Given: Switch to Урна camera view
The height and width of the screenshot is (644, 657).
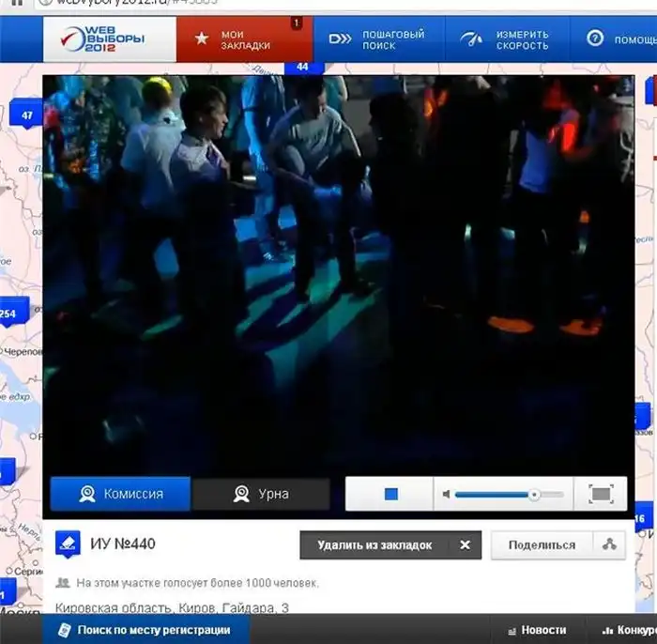Looking at the screenshot, I should tap(261, 494).
